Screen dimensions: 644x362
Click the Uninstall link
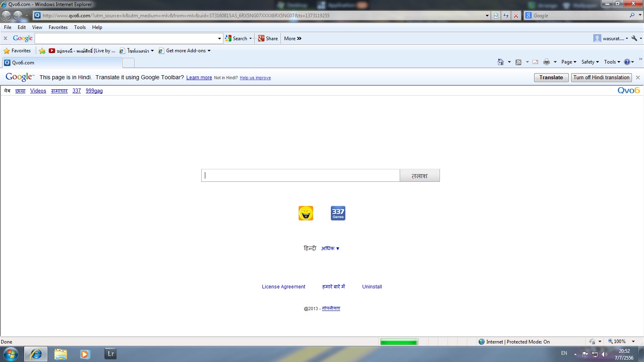click(x=372, y=287)
